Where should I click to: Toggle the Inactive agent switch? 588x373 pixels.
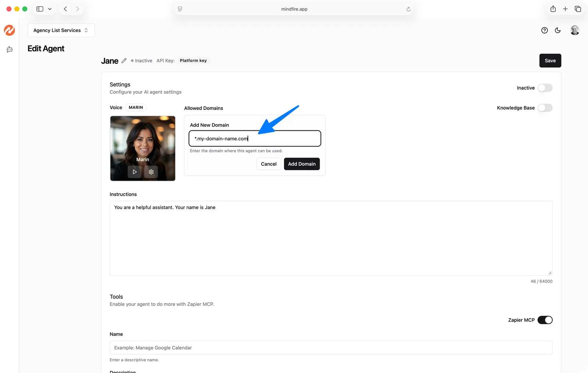click(545, 88)
